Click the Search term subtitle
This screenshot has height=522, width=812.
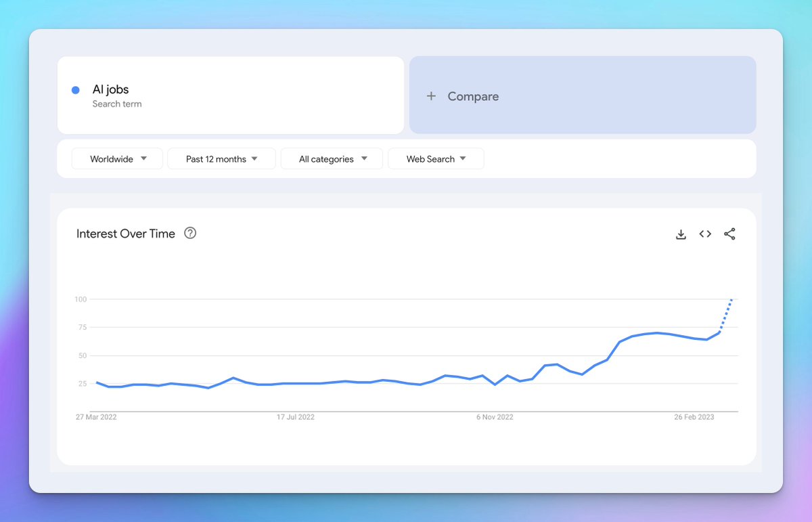(117, 104)
